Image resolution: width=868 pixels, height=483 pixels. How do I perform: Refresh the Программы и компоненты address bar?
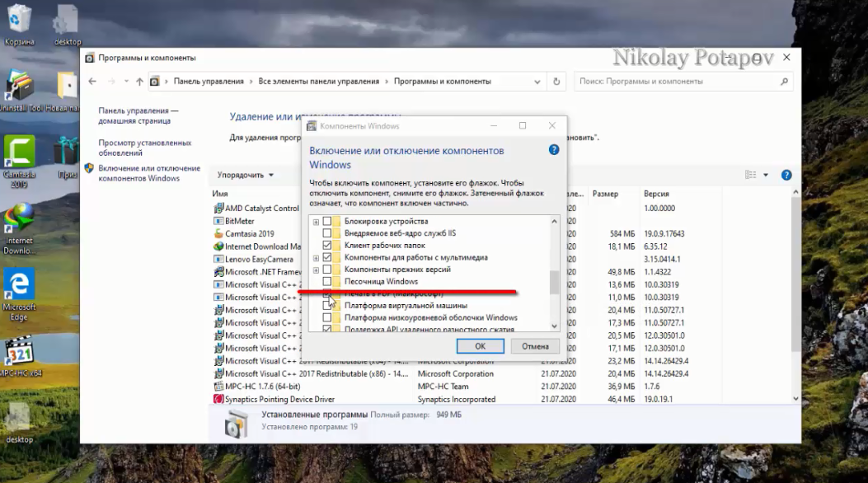click(556, 82)
